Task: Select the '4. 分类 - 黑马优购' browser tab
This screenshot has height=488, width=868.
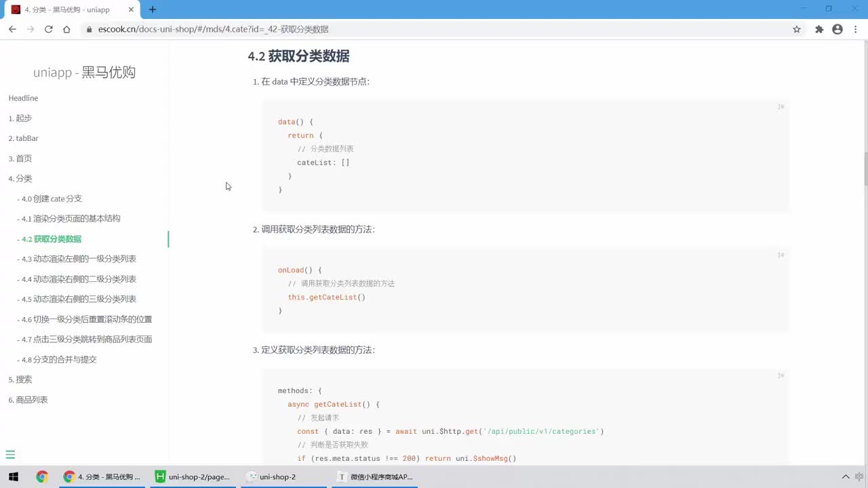Action: (68, 9)
